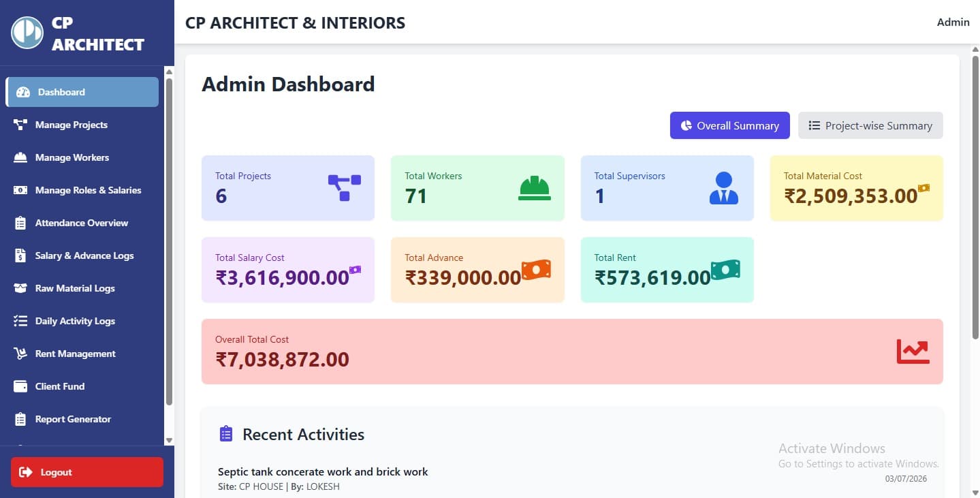Open Client Fund section

point(82,386)
